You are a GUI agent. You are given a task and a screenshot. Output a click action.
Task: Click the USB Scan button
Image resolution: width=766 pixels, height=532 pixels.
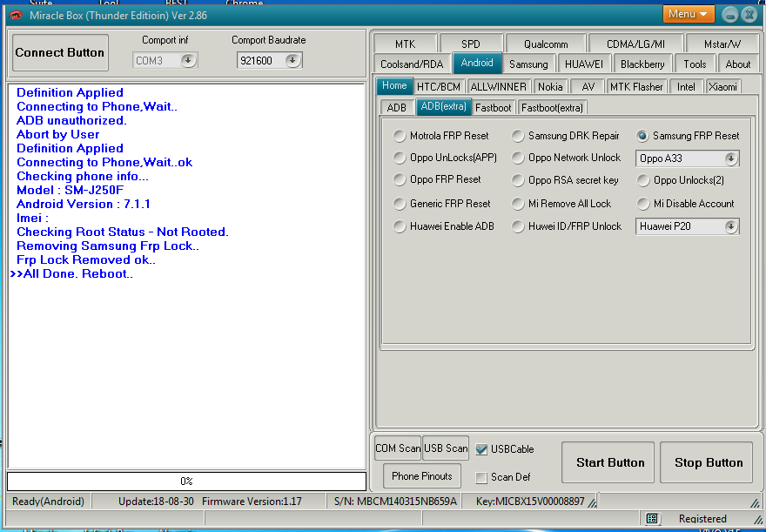[446, 448]
